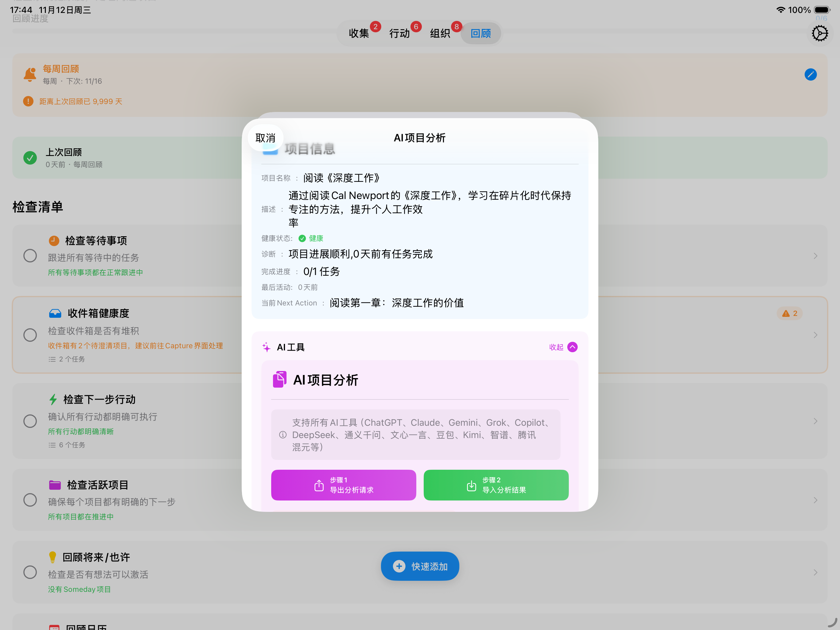Click the sparkle icon next to AI 工具
840x630 pixels.
click(x=266, y=347)
